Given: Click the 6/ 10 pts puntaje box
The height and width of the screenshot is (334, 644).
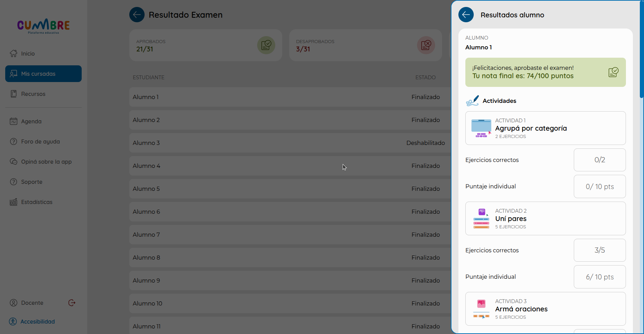Looking at the screenshot, I should [x=600, y=277].
